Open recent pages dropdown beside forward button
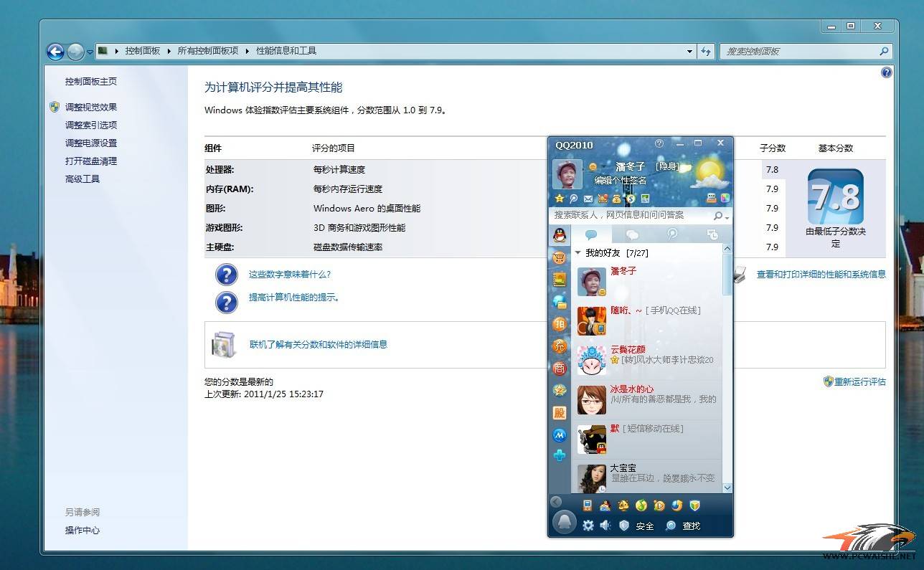 pyautogui.click(x=90, y=52)
